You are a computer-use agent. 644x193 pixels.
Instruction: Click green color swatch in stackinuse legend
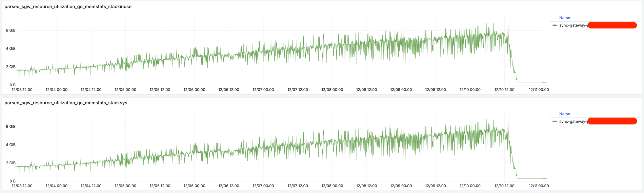coord(555,25)
